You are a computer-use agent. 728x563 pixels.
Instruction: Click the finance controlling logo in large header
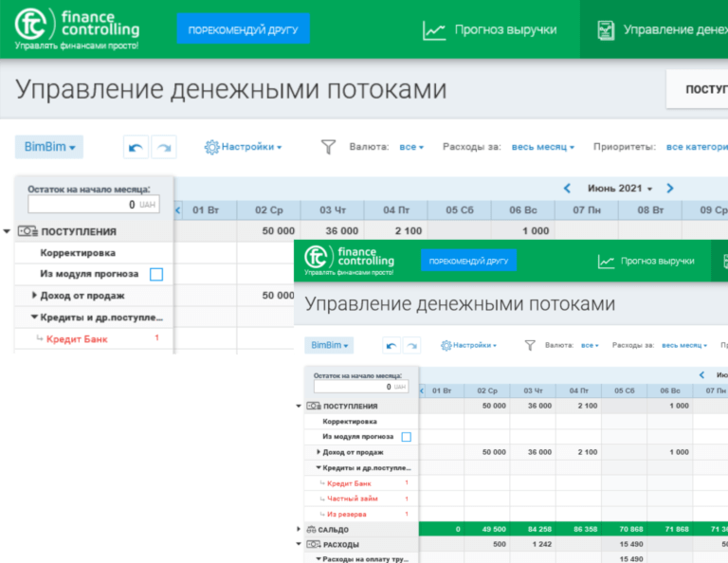pyautogui.click(x=77, y=28)
